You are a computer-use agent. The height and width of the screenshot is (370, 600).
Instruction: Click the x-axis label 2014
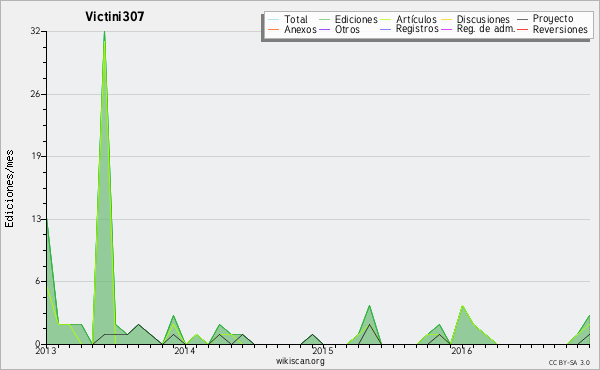tap(184, 351)
